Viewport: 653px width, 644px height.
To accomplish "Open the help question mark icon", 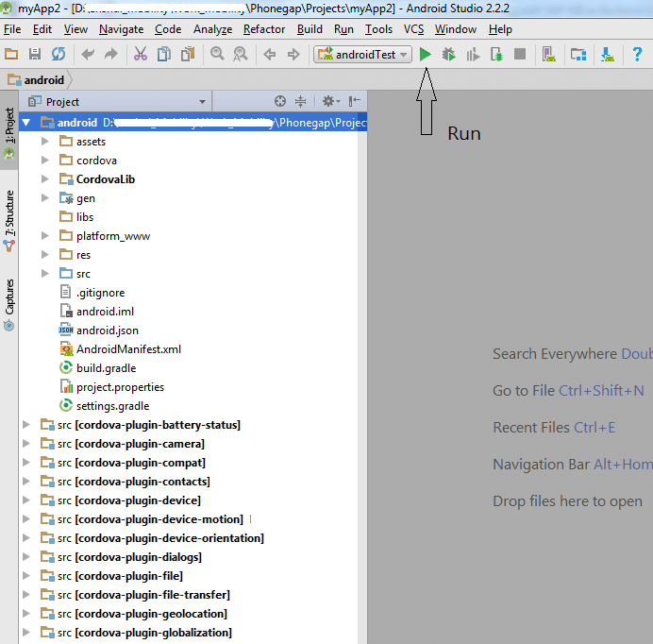I will tap(637, 55).
